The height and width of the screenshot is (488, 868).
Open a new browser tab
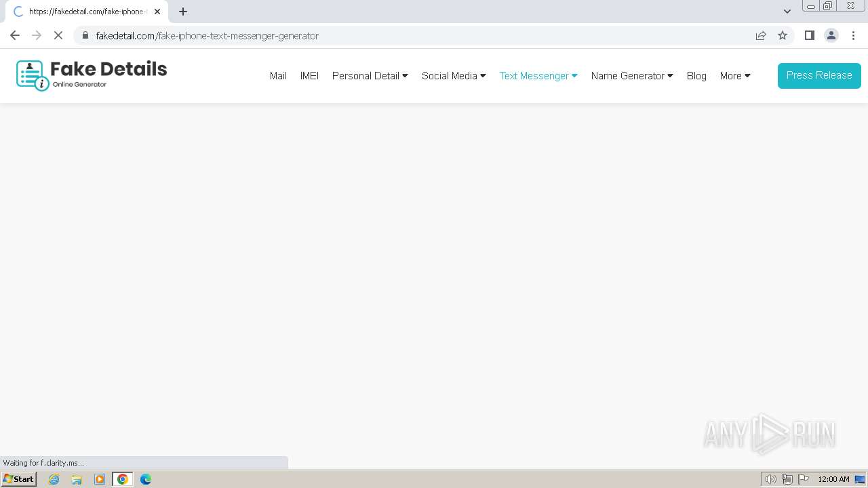(x=183, y=12)
